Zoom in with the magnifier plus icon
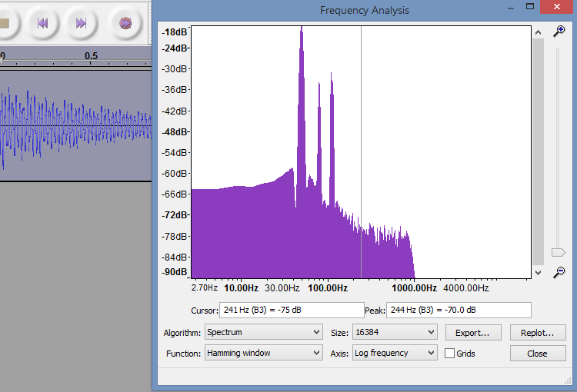Image resolution: width=577 pixels, height=392 pixels. 559,32
